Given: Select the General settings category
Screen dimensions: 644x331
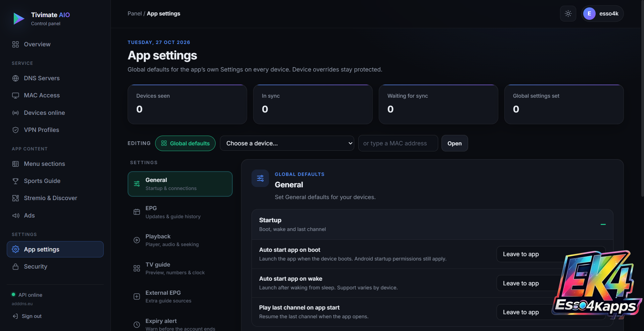Looking at the screenshot, I should click(x=180, y=184).
